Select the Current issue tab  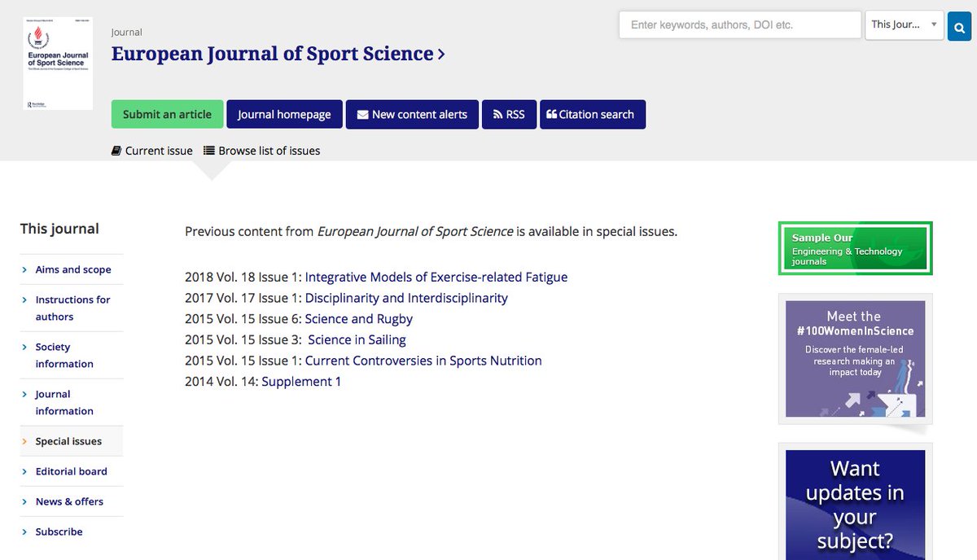tap(152, 151)
